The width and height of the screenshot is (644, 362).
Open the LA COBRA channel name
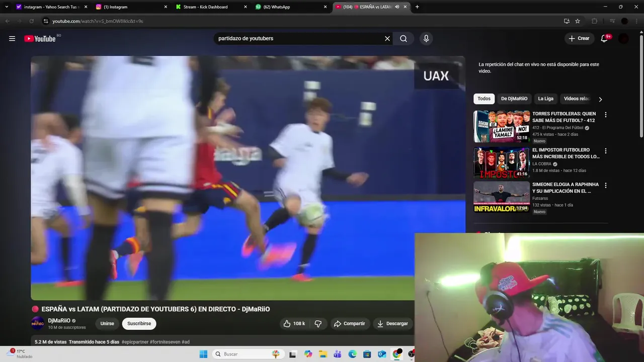pos(542,164)
